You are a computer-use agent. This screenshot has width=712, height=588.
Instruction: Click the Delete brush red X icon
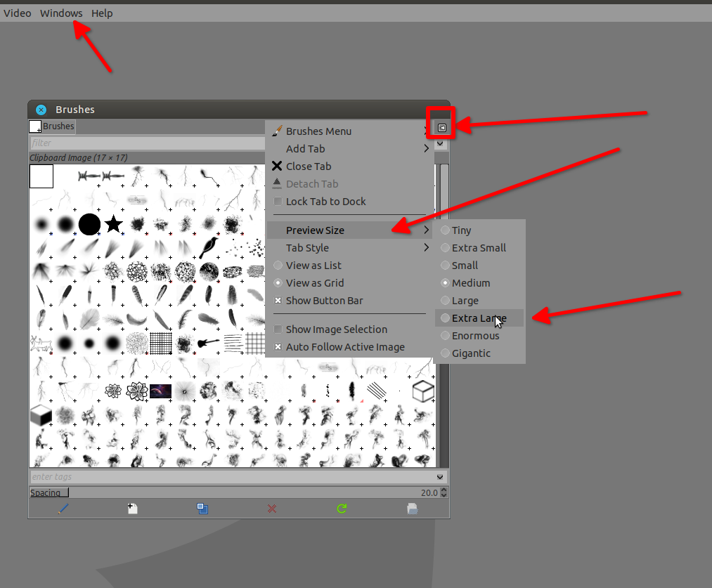pos(272,509)
